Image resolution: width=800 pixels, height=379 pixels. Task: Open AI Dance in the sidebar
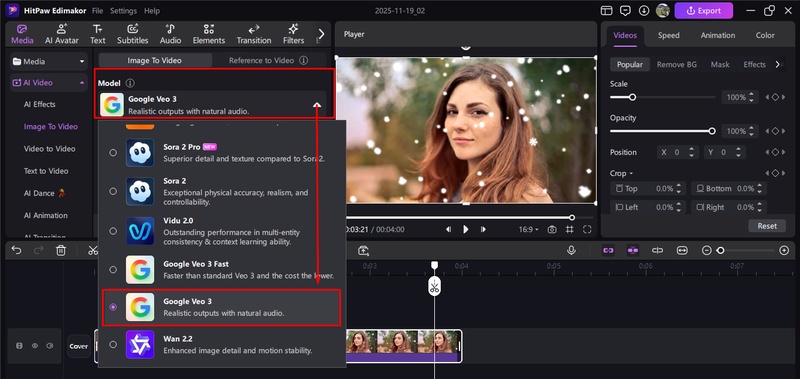point(44,193)
